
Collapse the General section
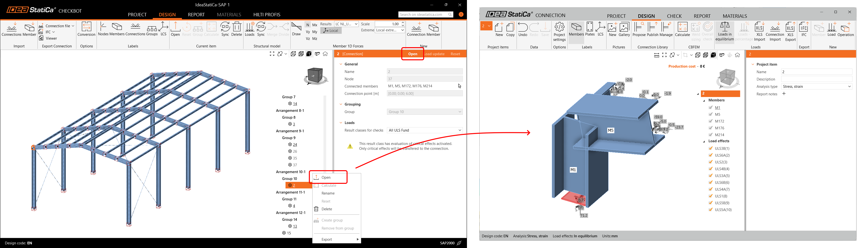pos(341,64)
